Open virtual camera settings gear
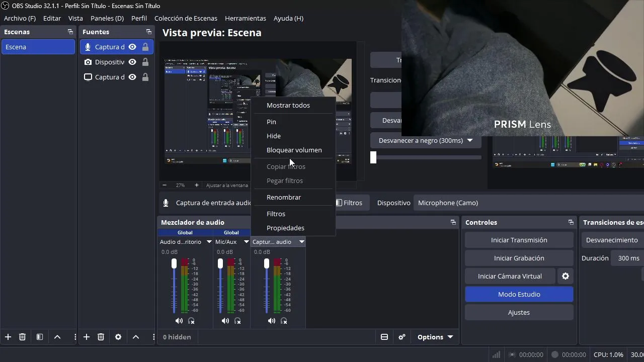 click(566, 276)
